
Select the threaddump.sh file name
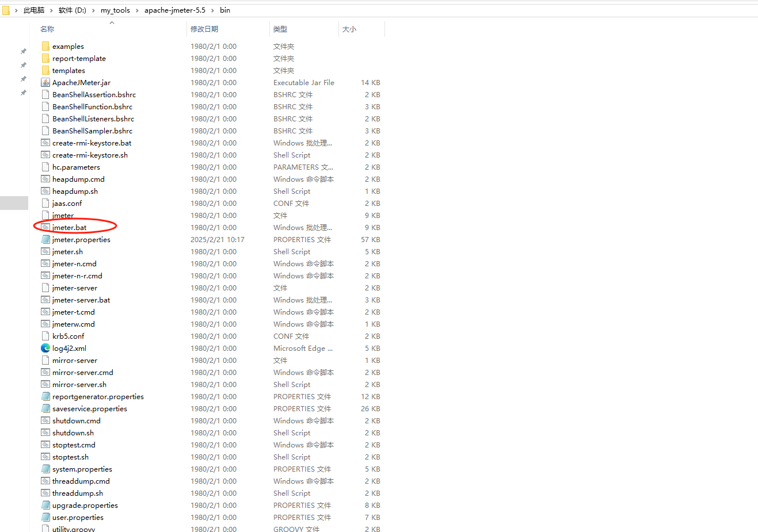click(78, 493)
